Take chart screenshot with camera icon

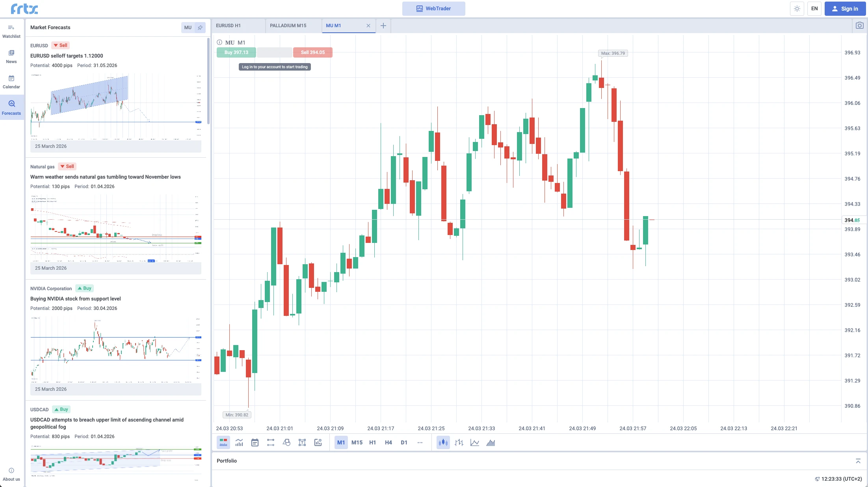pos(859,26)
